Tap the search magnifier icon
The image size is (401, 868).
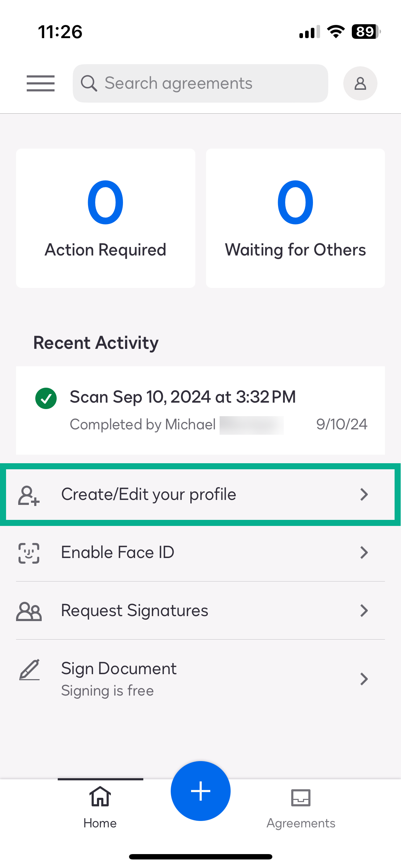tap(89, 83)
